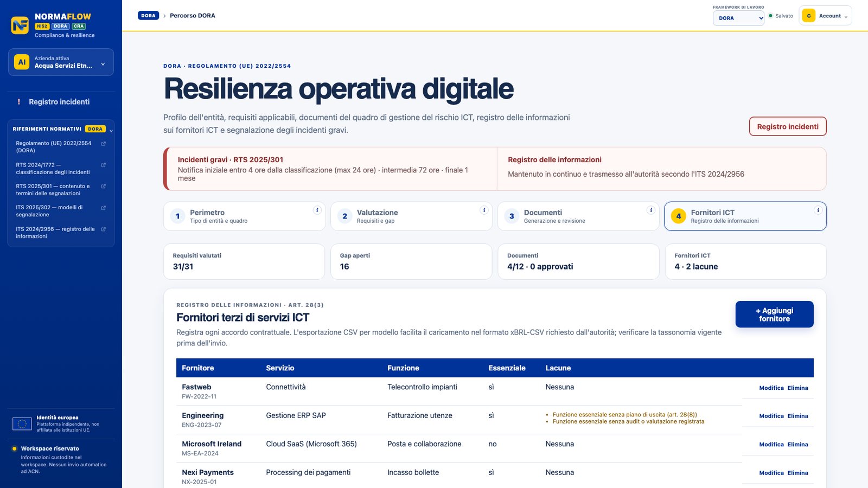Open external link icon for RTS 2024/1772
Screen dimensions: 868x488
coord(104,165)
